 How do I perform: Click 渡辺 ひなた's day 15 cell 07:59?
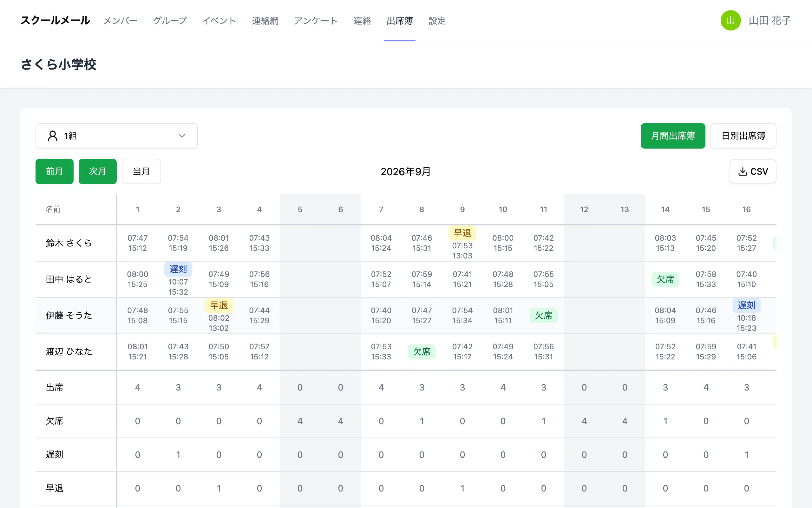point(706,346)
